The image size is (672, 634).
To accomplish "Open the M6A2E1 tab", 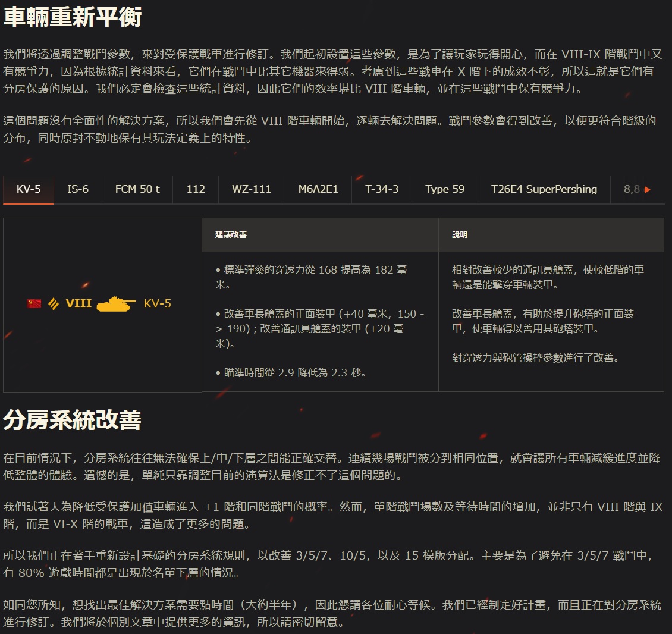I will [x=318, y=189].
